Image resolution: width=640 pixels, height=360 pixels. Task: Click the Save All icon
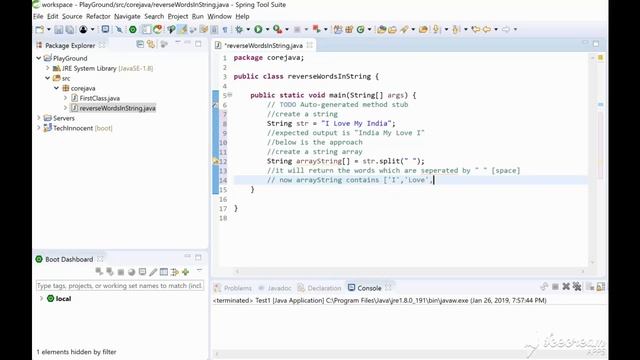tap(70, 29)
